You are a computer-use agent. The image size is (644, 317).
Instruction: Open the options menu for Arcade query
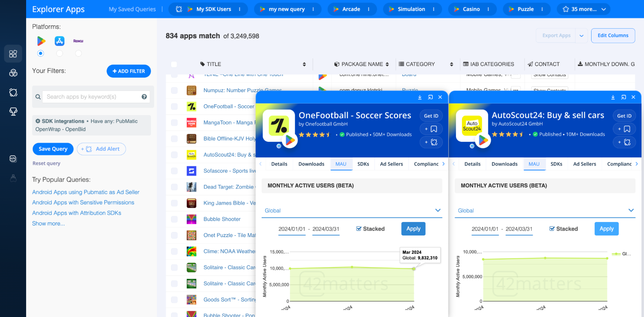369,9
